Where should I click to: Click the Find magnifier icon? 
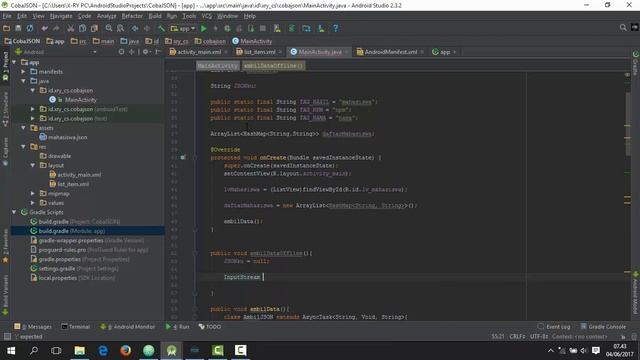pos(109,28)
